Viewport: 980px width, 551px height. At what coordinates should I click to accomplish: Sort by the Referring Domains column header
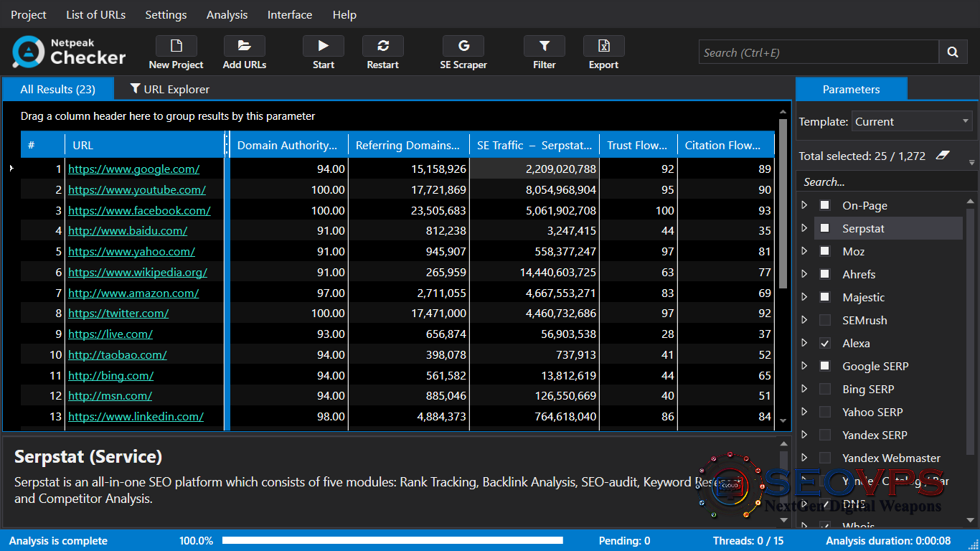(x=409, y=145)
